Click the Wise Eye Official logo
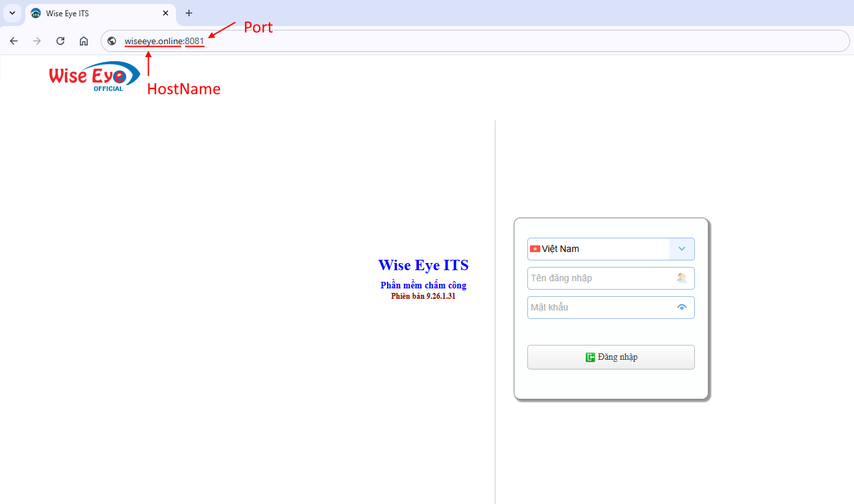 click(94, 75)
